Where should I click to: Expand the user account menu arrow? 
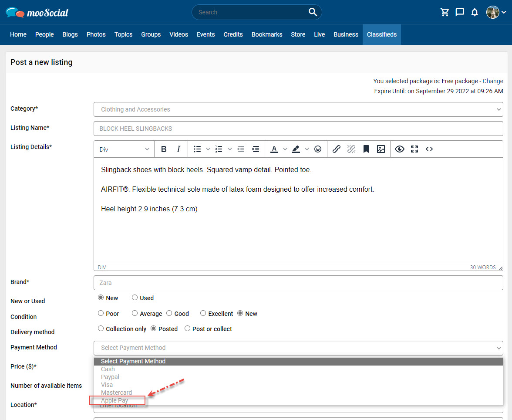coord(504,13)
